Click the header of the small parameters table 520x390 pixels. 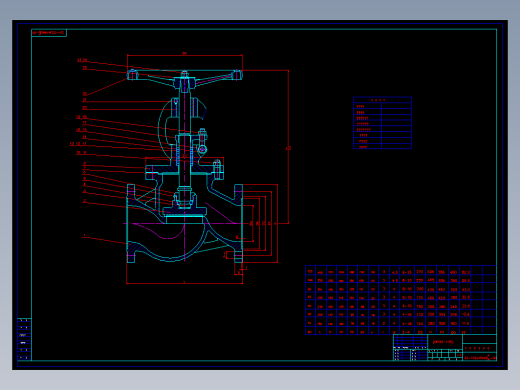pyautogui.click(x=382, y=100)
